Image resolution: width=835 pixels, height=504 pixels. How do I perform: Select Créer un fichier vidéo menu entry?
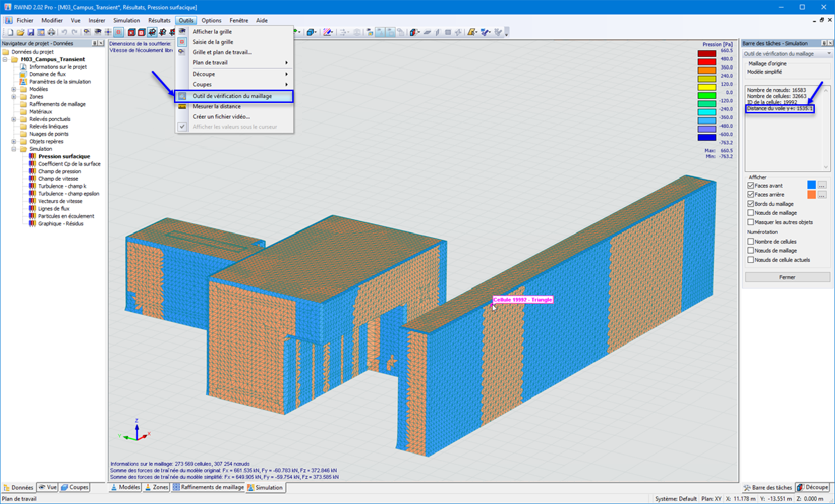233,117
